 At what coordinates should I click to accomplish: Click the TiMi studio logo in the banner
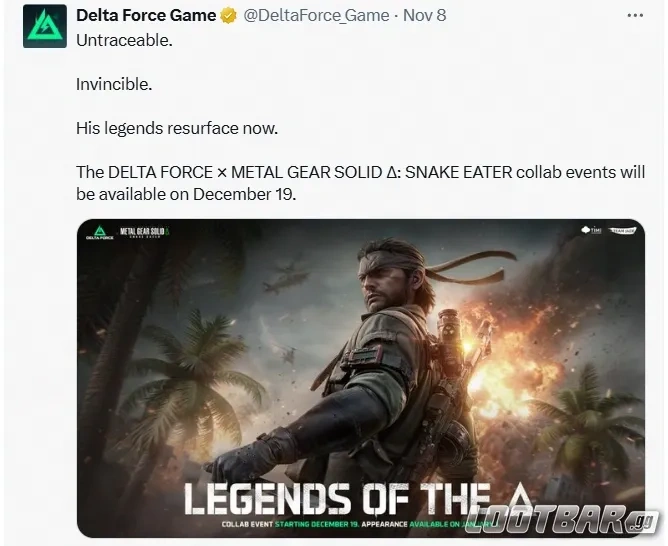[x=590, y=230]
